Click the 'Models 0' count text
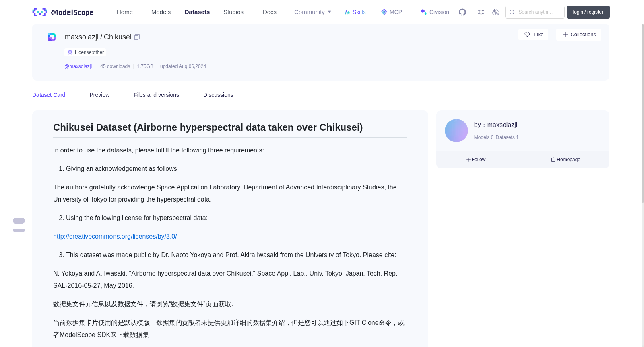Image resolution: width=644 pixels, height=347 pixels. pyautogui.click(x=484, y=137)
